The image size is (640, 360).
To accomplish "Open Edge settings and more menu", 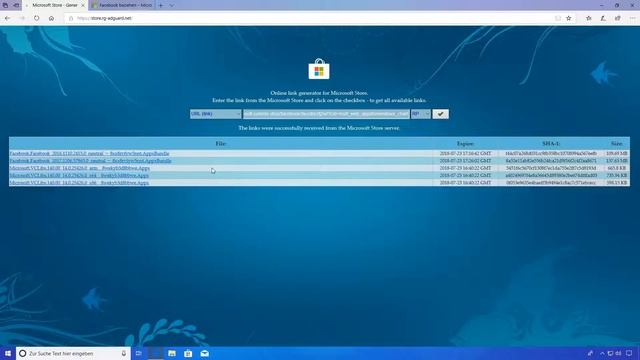I will (632, 18).
